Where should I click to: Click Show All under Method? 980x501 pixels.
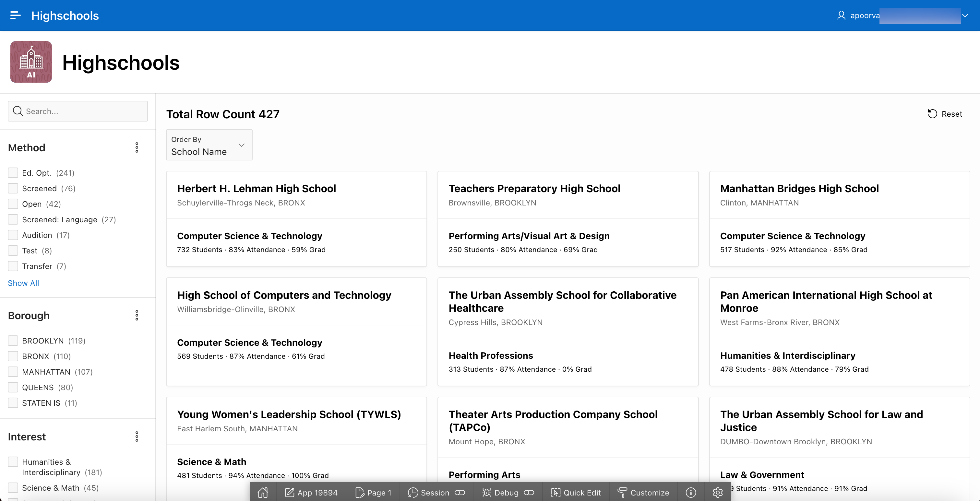point(24,283)
